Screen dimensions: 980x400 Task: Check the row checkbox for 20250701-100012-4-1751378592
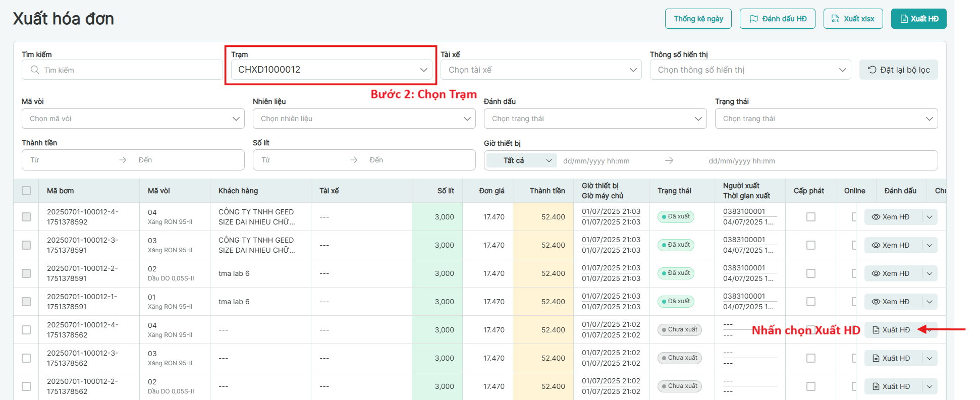click(x=26, y=217)
